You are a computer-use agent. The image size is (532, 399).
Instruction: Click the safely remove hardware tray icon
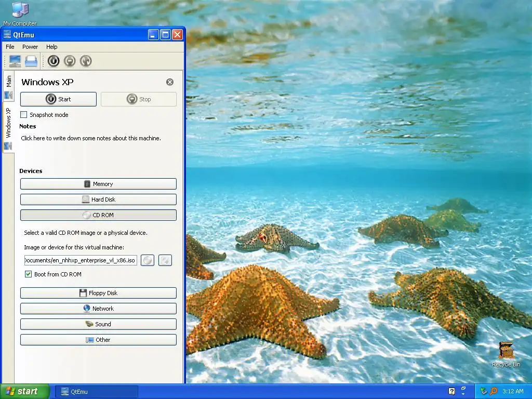coord(484,392)
